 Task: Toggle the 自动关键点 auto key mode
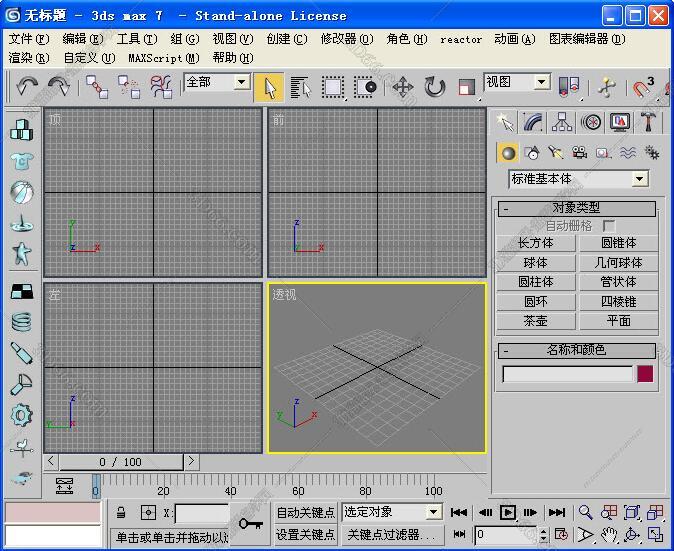[305, 512]
